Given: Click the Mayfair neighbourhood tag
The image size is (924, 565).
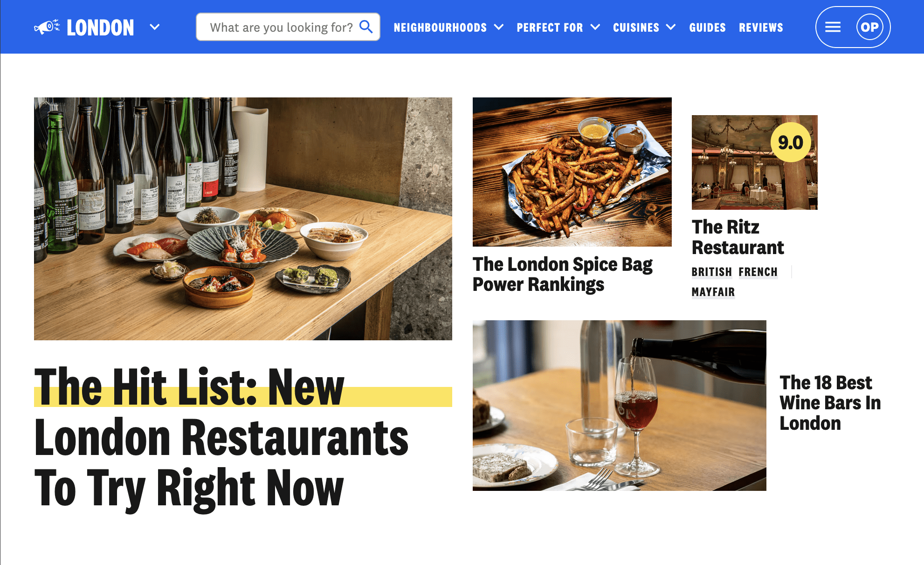Looking at the screenshot, I should [x=713, y=292].
